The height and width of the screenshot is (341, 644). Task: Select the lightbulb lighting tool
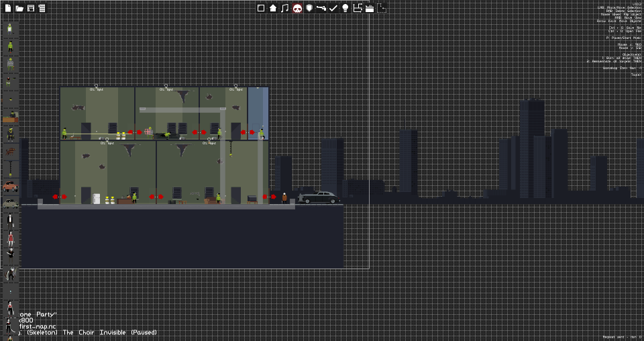pos(345,8)
